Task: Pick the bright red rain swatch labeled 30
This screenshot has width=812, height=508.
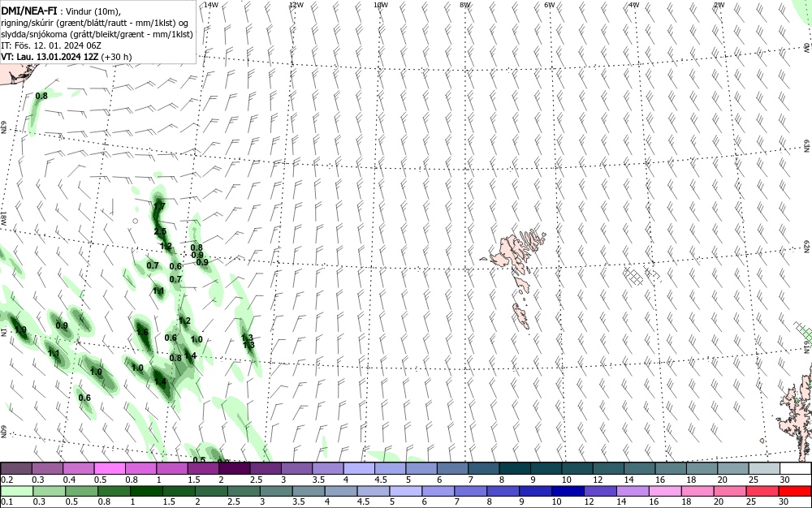Action: pyautogui.click(x=794, y=491)
